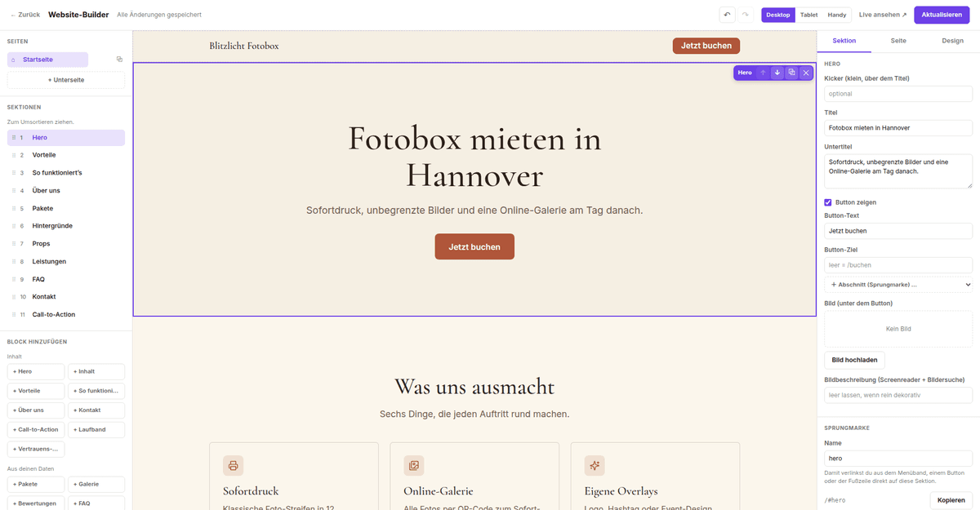
Task: Click the Eigene Overlays sparkle icon
Action: click(595, 466)
